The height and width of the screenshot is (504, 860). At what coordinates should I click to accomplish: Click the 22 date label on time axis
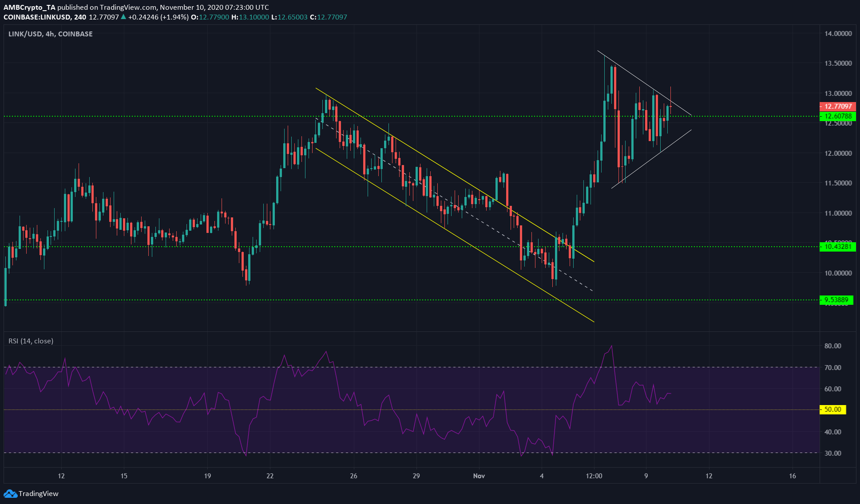270,476
